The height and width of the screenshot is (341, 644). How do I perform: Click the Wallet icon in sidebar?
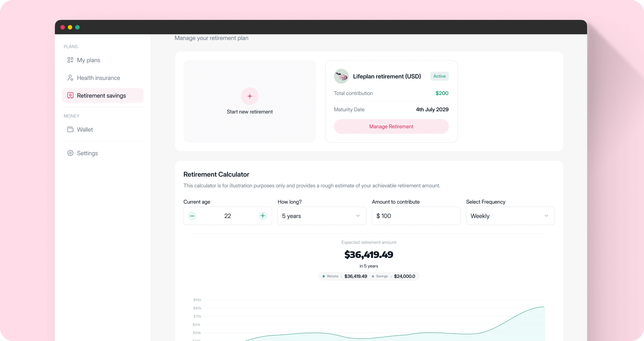click(x=70, y=129)
